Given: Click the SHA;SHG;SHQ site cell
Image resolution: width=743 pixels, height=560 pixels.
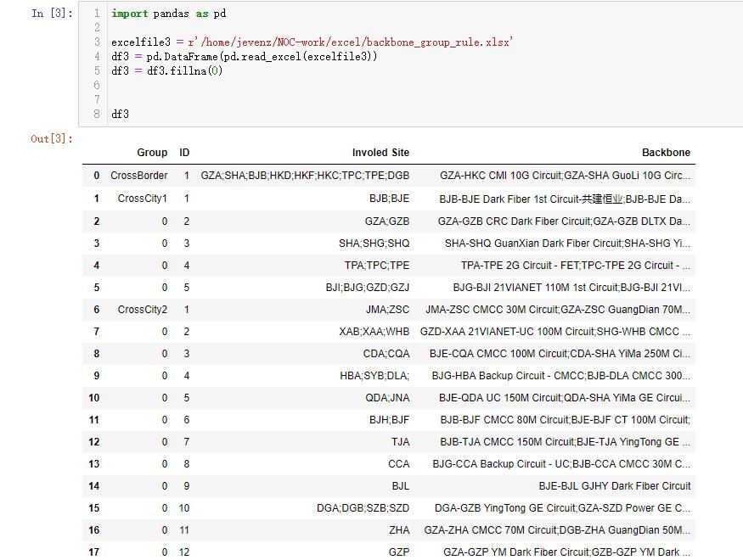Looking at the screenshot, I should click(x=374, y=244).
